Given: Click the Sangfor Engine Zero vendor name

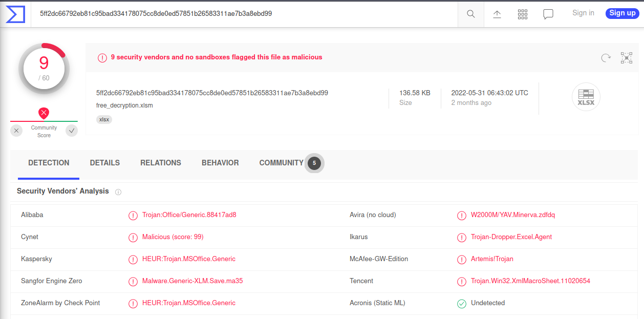Looking at the screenshot, I should pos(52,281).
